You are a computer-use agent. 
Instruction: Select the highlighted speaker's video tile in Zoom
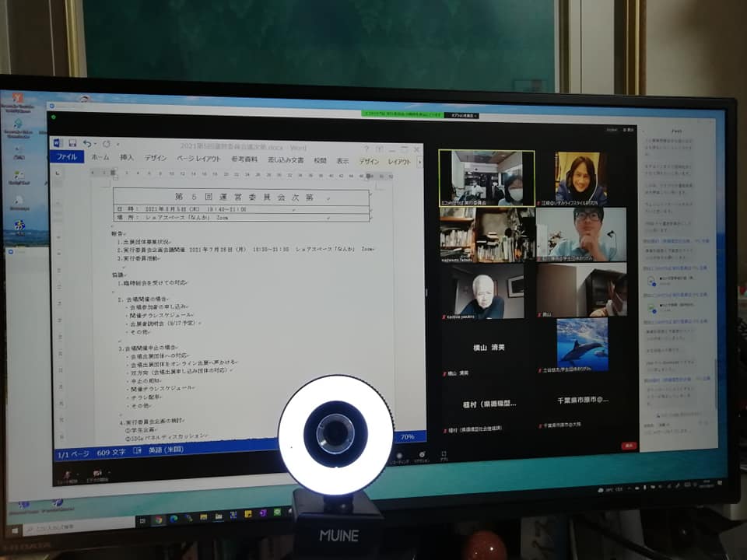tap(486, 178)
